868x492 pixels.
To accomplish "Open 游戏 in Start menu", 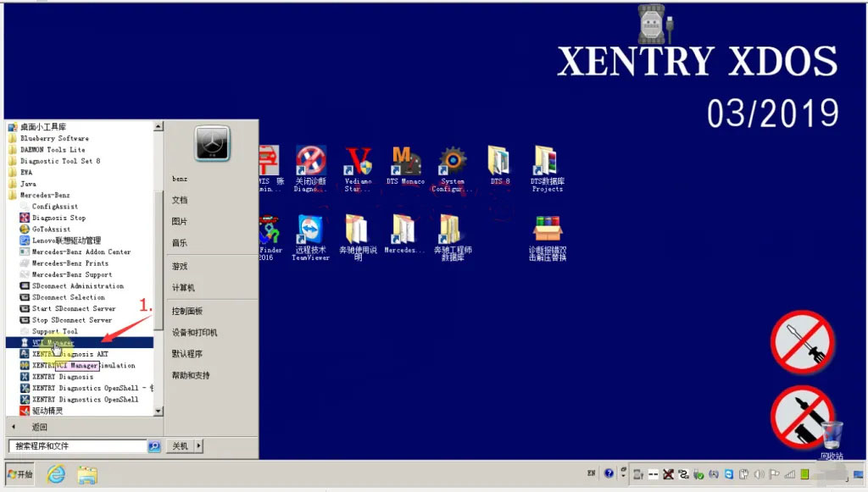I will click(180, 267).
